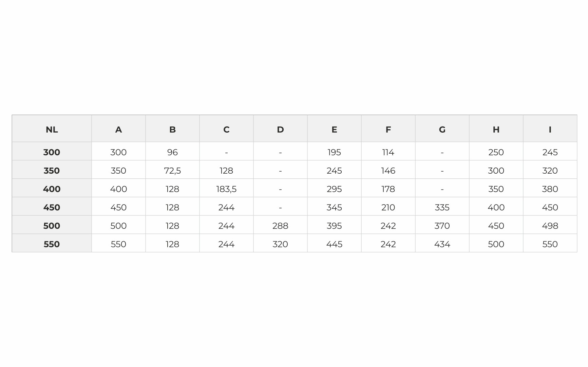Viewport: 588px width, 367px height.
Task: Select the 195 cell in column E
Action: click(334, 152)
